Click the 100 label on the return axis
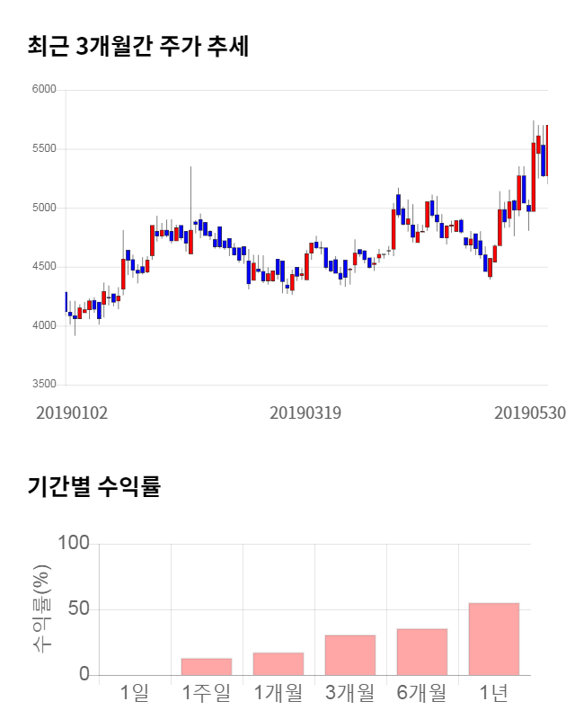Viewport: 575px width, 728px height. click(x=74, y=544)
